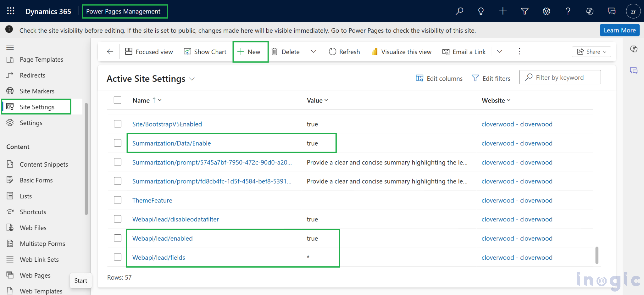The height and width of the screenshot is (295, 644).
Task: Open advanced filter icon in the header
Action: point(524,11)
